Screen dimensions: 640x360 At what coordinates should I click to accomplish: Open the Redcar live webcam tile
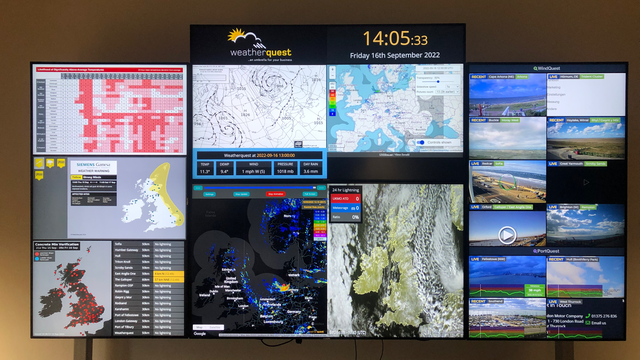coord(507,182)
